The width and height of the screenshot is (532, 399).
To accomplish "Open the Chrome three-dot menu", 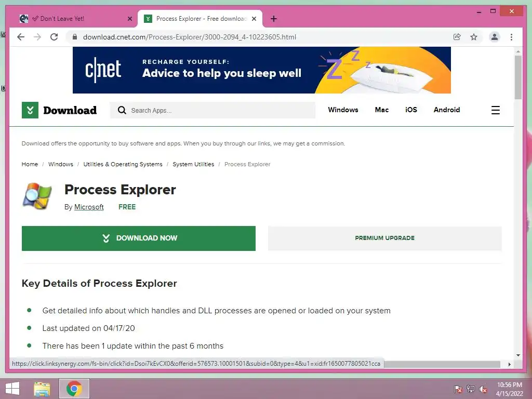I will 511,37.
